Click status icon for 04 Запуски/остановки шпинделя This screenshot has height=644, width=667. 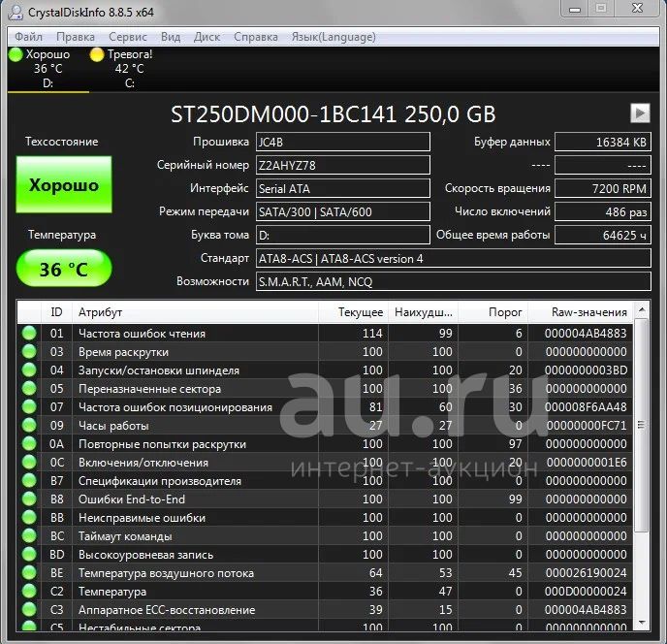[29, 370]
